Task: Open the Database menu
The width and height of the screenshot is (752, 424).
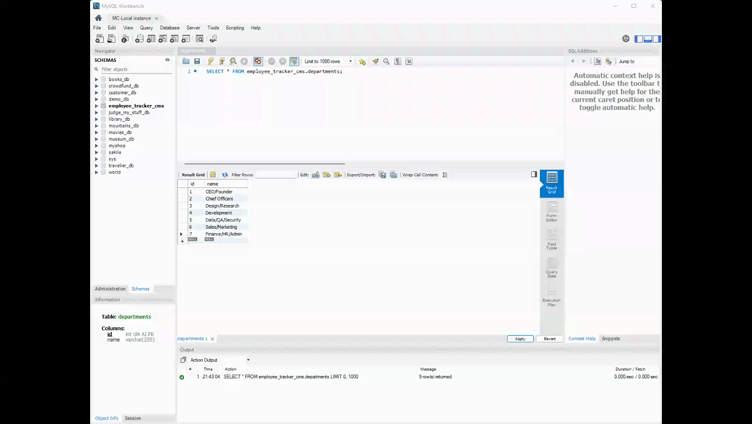Action: [x=170, y=28]
